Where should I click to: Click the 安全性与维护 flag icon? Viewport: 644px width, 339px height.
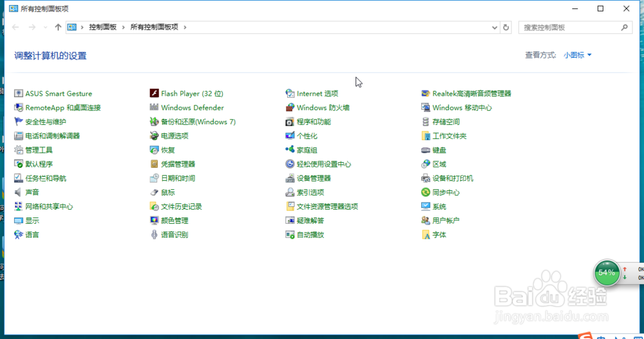pos(19,122)
